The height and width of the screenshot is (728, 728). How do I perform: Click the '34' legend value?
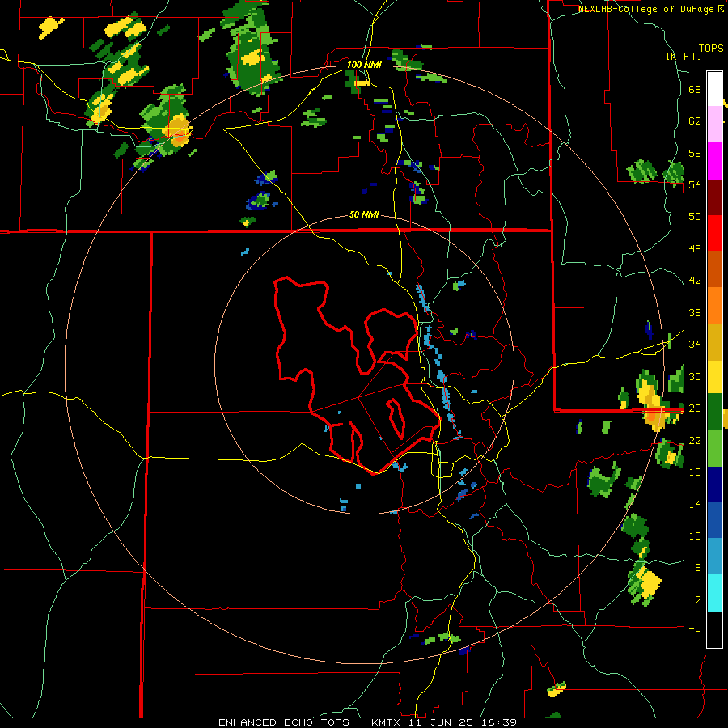695,345
